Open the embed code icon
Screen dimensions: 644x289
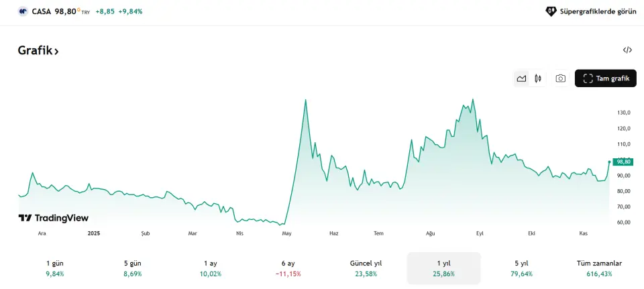tap(627, 50)
